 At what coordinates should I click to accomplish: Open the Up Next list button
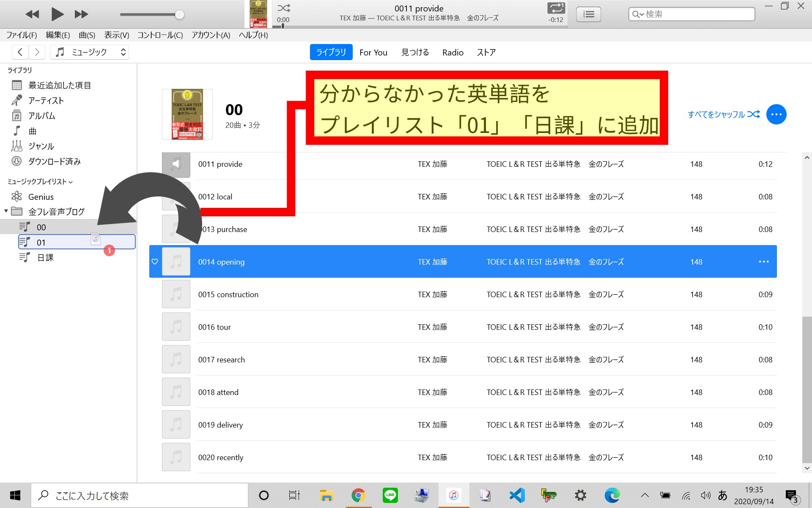[x=588, y=14]
